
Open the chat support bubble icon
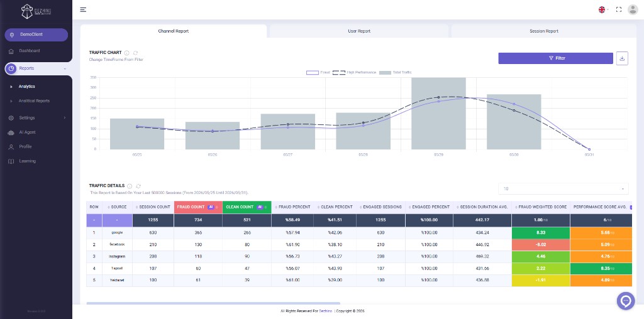coord(626,301)
